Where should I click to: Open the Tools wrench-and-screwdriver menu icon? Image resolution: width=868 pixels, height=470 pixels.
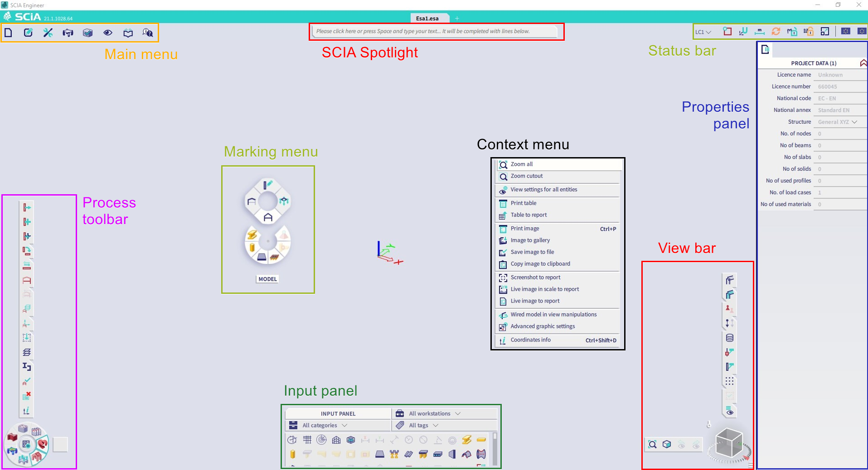click(x=48, y=33)
